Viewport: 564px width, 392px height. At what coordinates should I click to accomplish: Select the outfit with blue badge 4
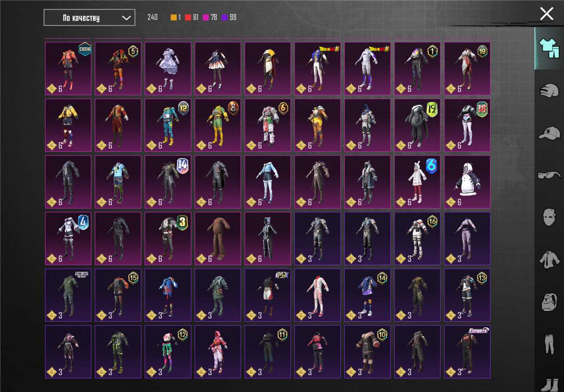pyautogui.click(x=68, y=238)
